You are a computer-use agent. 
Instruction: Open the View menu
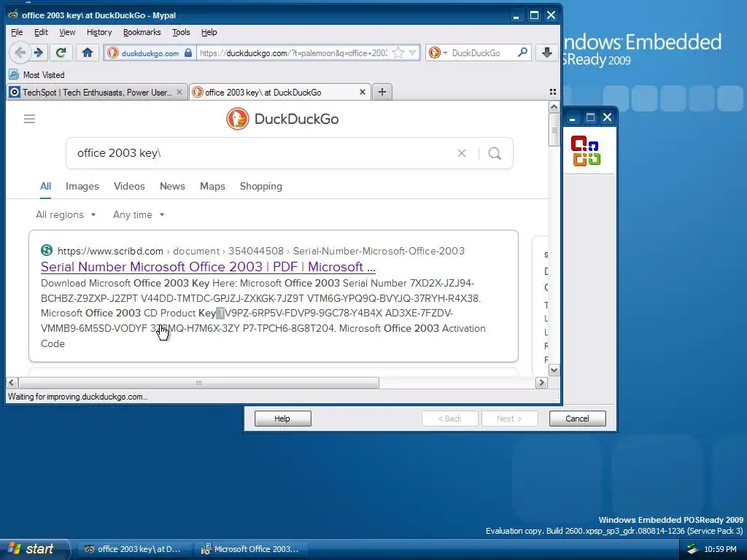point(67,32)
